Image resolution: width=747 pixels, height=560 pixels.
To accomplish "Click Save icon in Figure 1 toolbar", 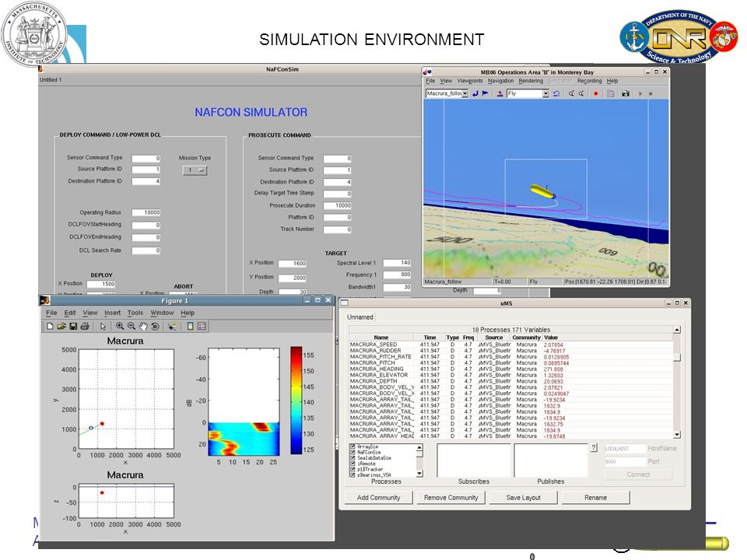I will point(73,327).
